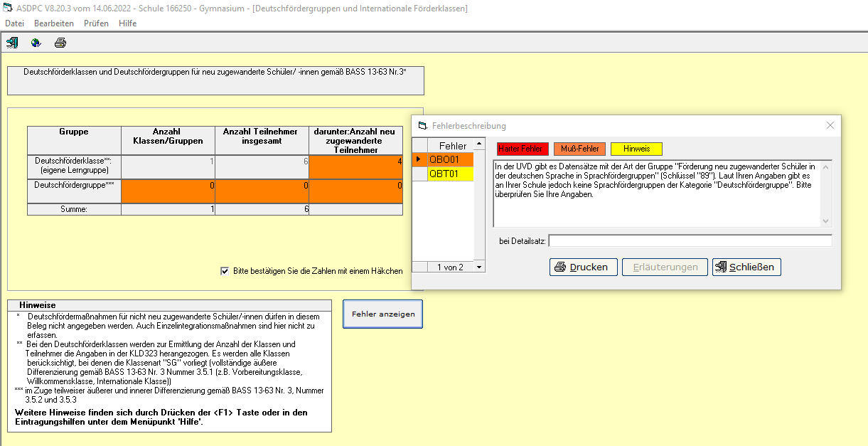The width and height of the screenshot is (868, 446).
Task: Open the Datei menu
Action: tap(15, 23)
